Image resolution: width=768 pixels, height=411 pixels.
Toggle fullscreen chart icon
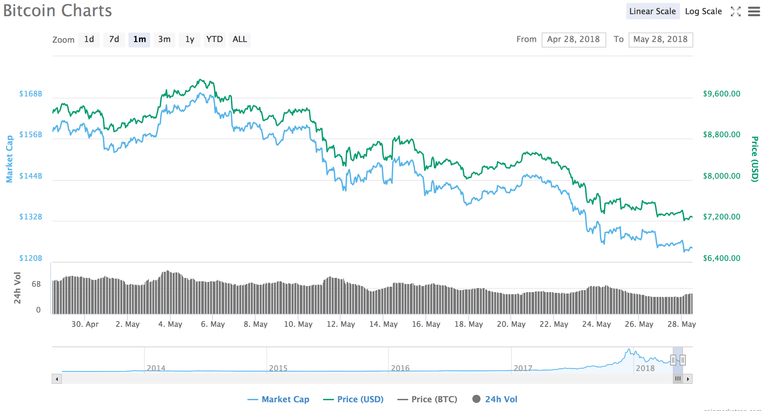(735, 11)
